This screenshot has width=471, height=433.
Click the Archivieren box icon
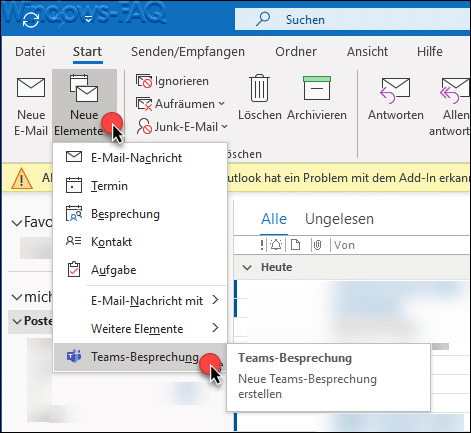[317, 88]
